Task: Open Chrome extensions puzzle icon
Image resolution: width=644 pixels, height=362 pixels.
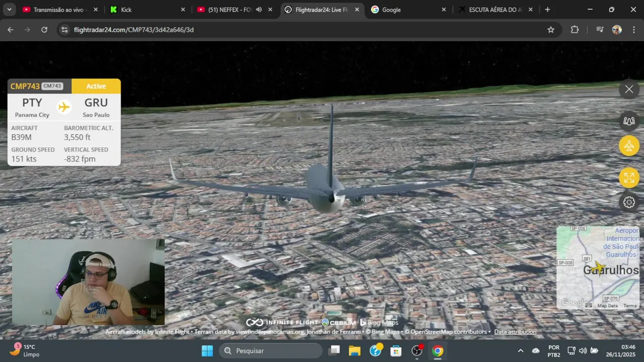Action: [575, 30]
